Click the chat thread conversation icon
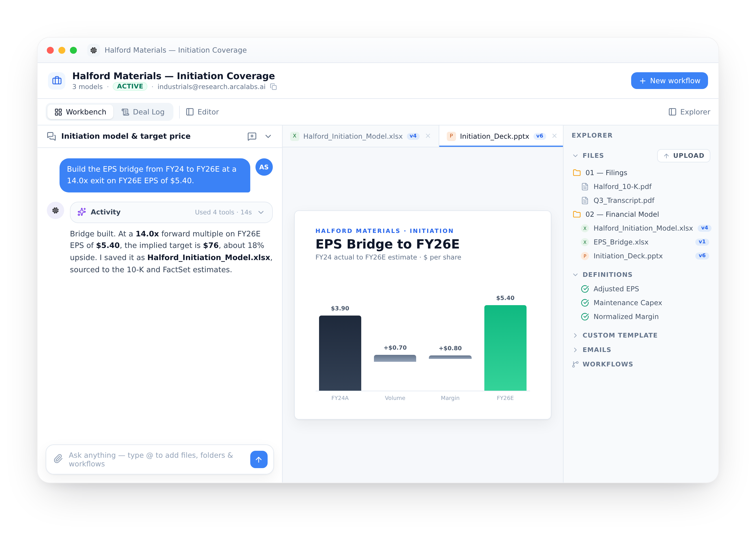 pyautogui.click(x=51, y=136)
